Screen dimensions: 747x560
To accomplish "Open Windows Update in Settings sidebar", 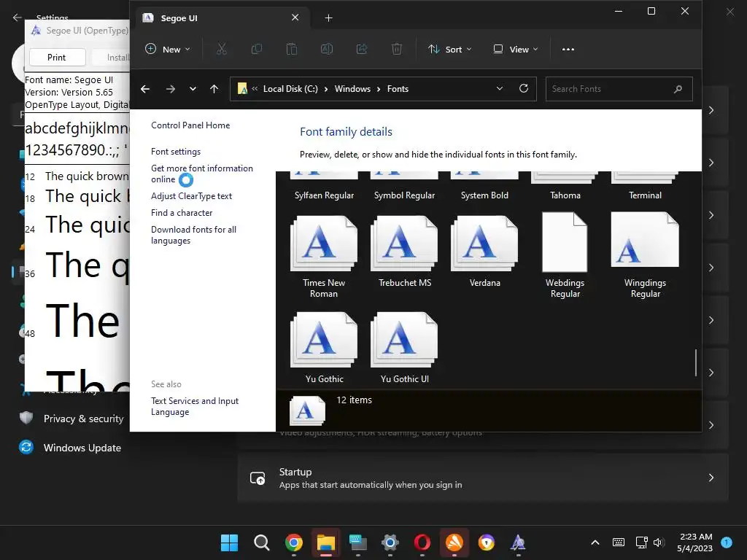I will click(x=70, y=448).
